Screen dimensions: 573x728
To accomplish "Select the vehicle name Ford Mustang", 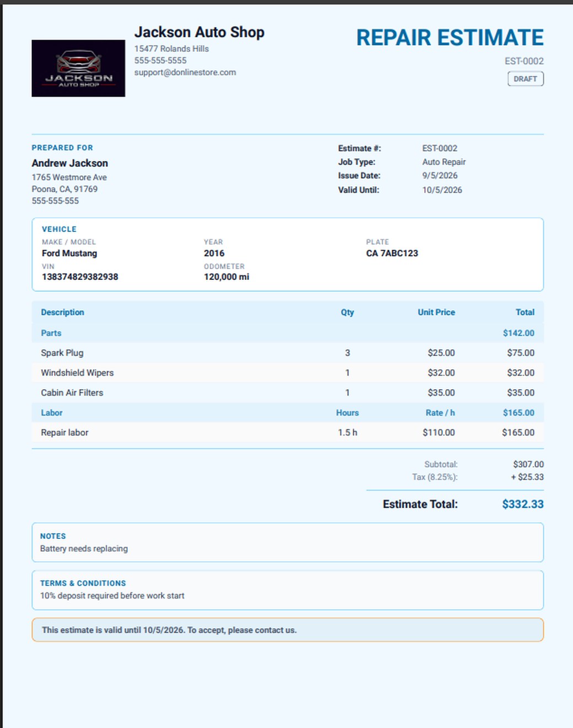I will pos(69,253).
